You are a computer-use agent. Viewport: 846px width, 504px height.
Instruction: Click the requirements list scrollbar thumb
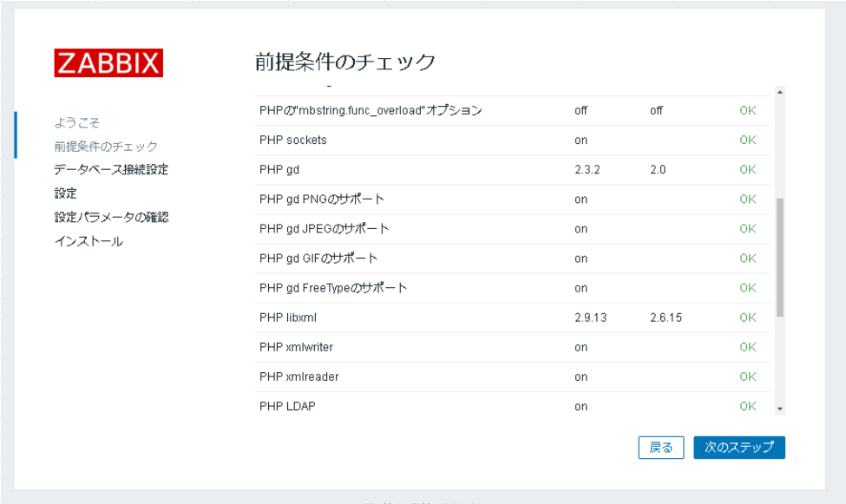780,258
